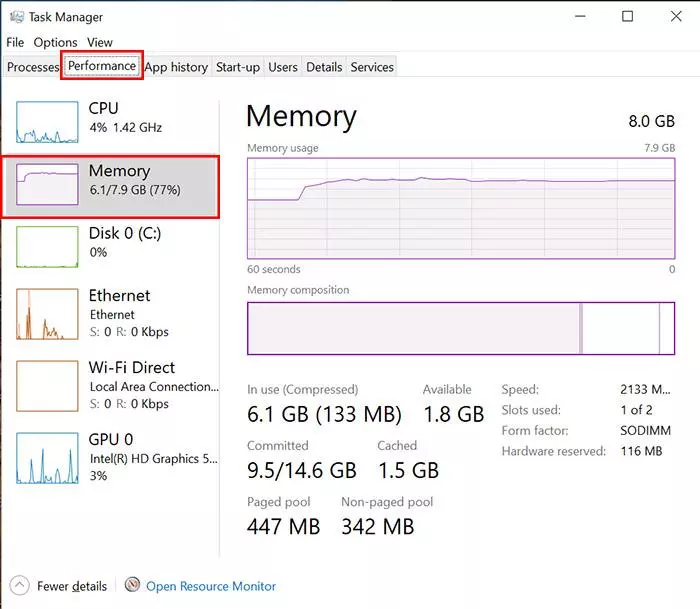Click Fewer details button text
Screen dimensions: 700x609
[x=72, y=586]
